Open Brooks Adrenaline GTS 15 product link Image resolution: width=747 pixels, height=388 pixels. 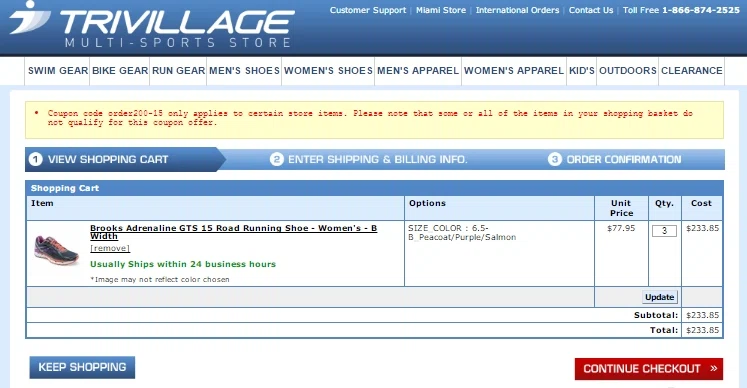(233, 232)
